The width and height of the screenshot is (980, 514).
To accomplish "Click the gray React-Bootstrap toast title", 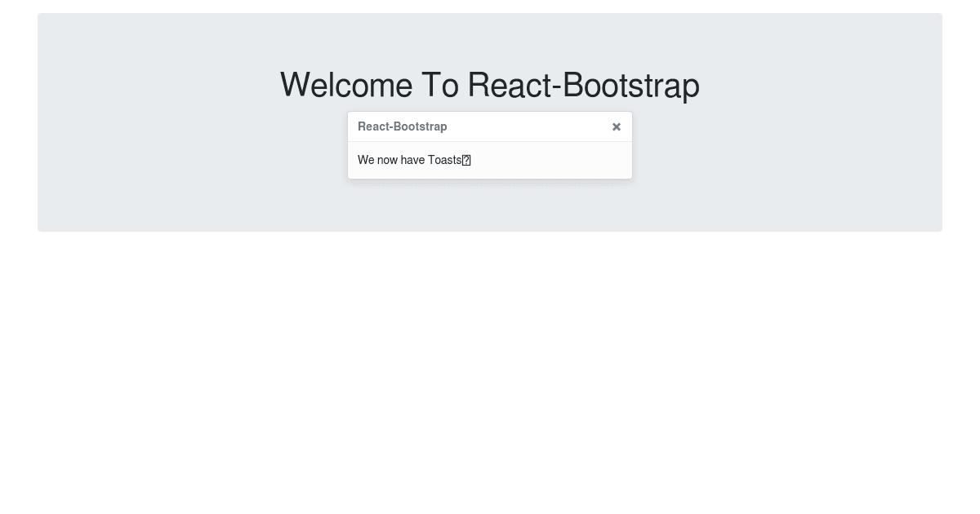I will coord(402,126).
